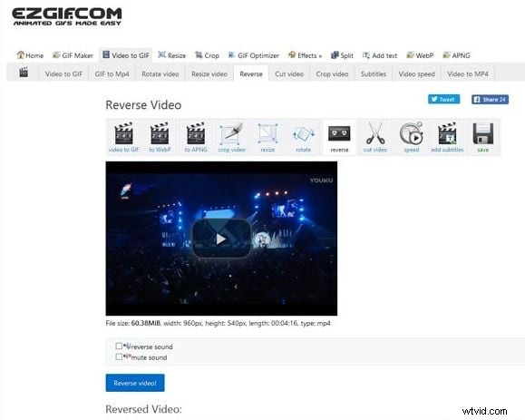Switch to the Video to GIF sub-tab
The image size is (525, 420).
[x=63, y=74]
